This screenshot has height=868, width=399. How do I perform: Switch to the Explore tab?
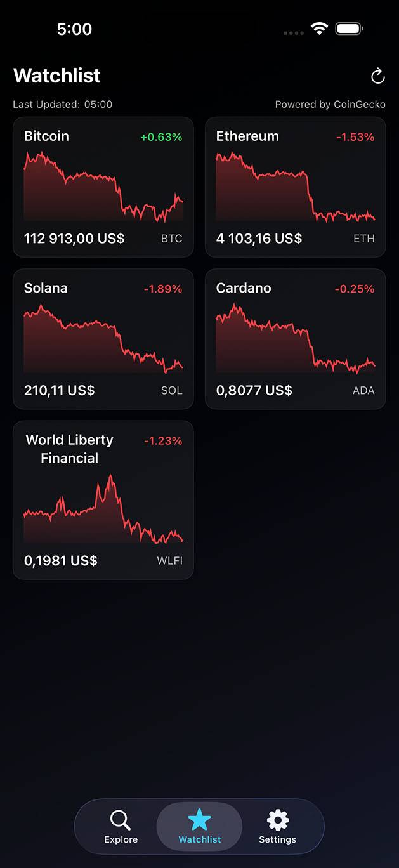pyautogui.click(x=121, y=826)
